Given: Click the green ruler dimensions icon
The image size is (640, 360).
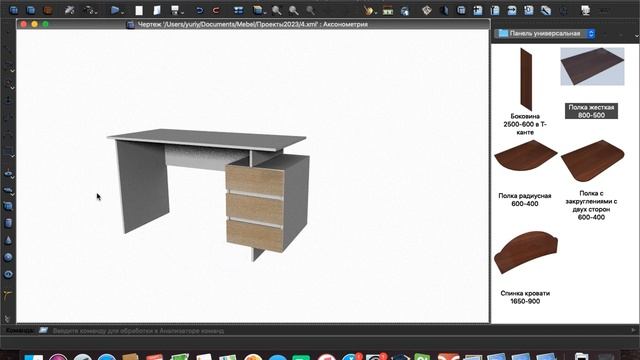Looking at the screenshot, I should click(388, 11).
